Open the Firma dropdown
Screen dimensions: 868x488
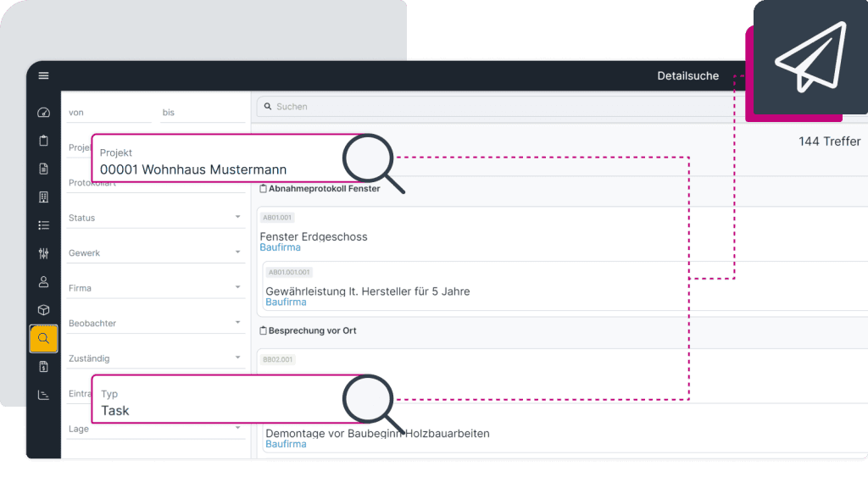click(155, 288)
